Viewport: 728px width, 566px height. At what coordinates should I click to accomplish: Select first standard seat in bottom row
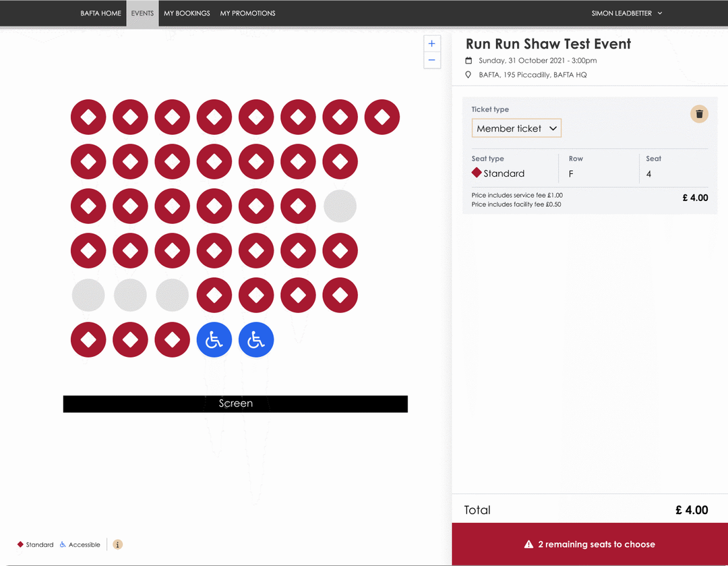88,340
